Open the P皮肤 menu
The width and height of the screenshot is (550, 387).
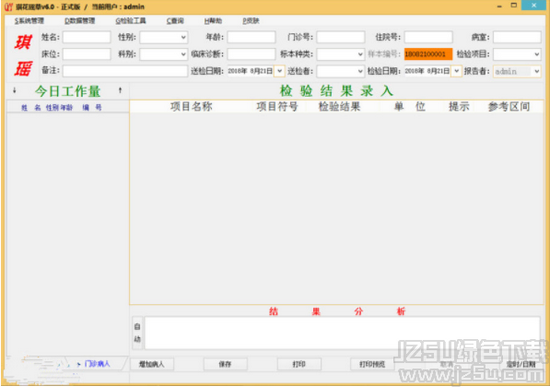[251, 21]
